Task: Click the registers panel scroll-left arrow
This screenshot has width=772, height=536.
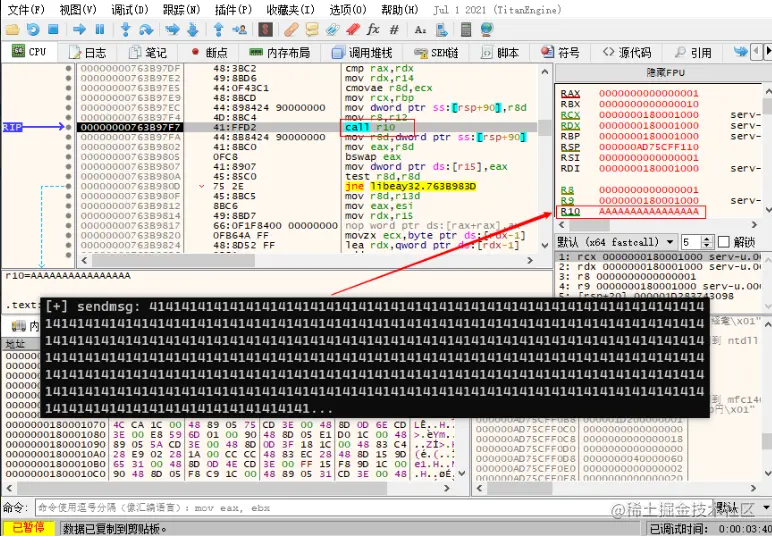Action: click(x=560, y=225)
